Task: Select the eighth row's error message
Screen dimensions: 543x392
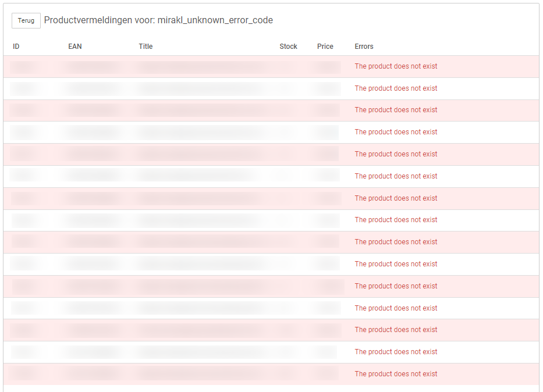Action: 396,220
